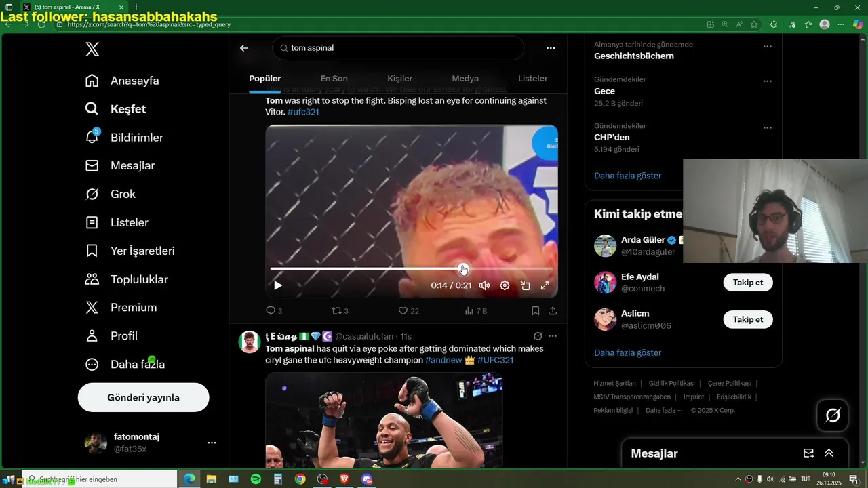Open floating Grok button

point(833,415)
